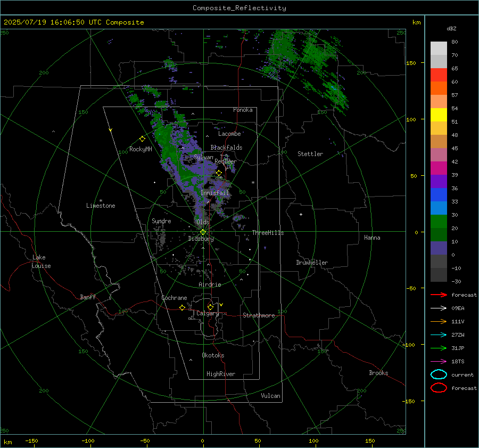Click the Brooks city label
Viewport: 479px width, 448px height.
(378, 373)
